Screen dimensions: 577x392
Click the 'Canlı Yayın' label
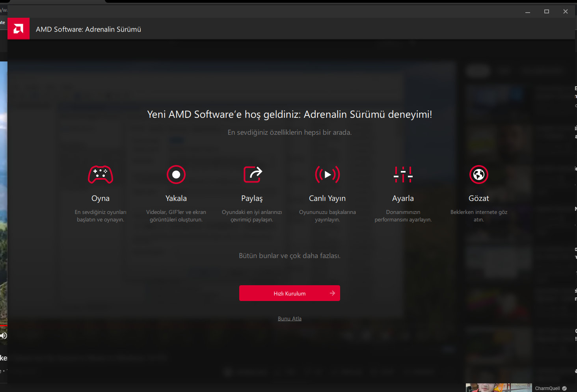tap(328, 199)
